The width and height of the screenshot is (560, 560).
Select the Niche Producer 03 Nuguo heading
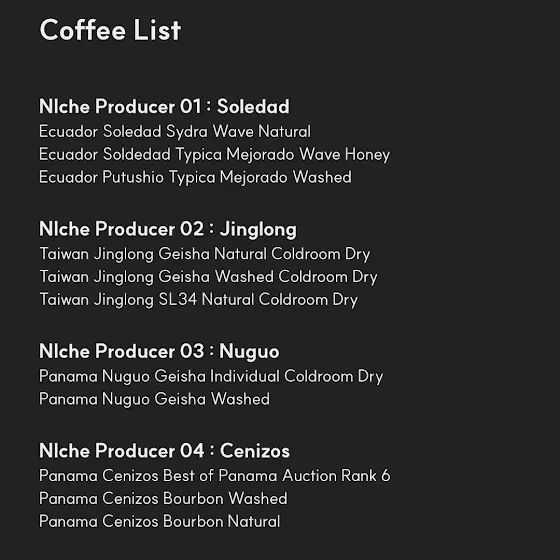(x=159, y=351)
